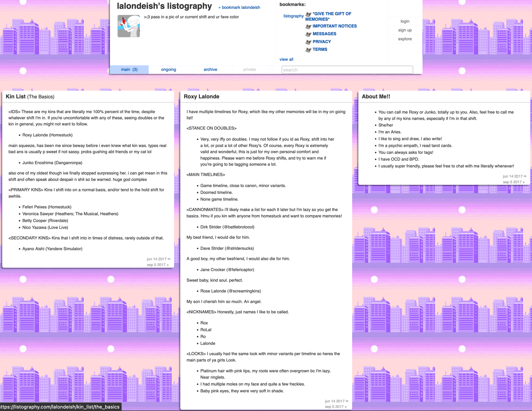Image resolution: width=532 pixels, height=411 pixels.
Task: Click the None game timeline. bullet
Action: (219, 199)
